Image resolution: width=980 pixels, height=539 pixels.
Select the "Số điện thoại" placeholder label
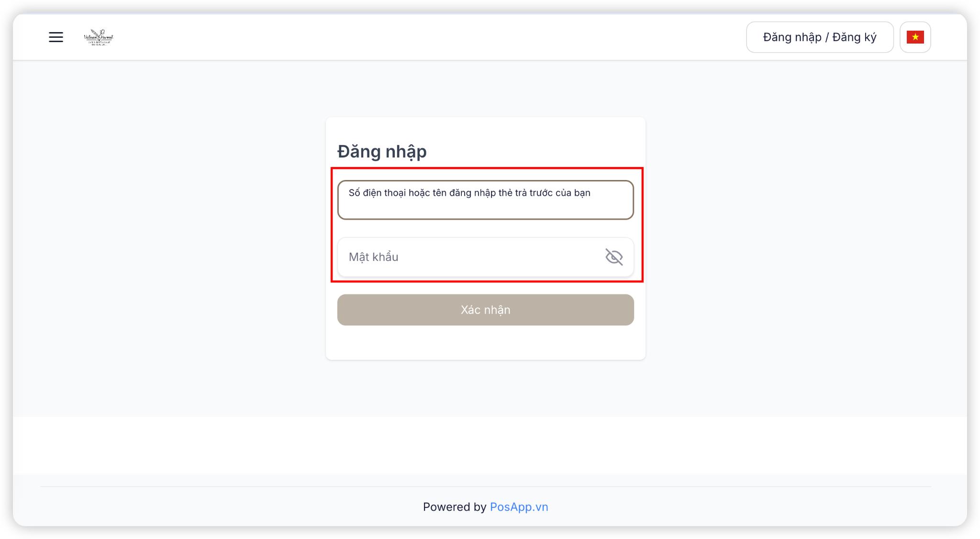click(x=469, y=193)
